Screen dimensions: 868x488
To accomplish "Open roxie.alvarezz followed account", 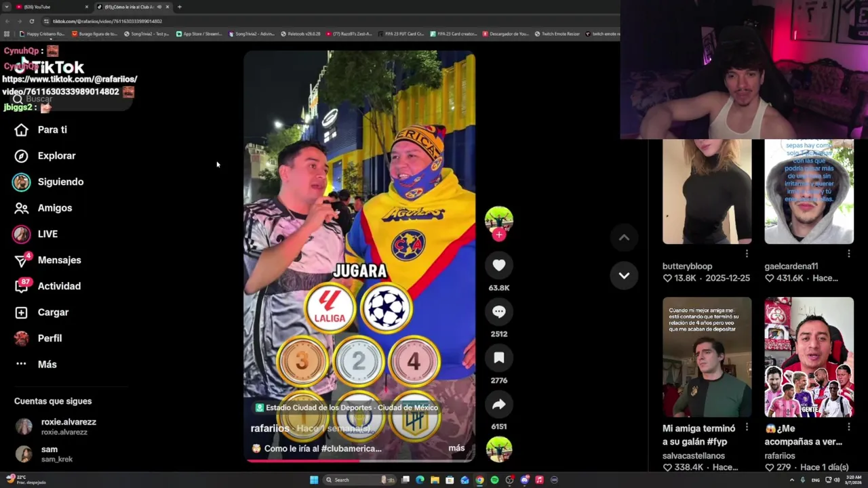I will 56,426.
